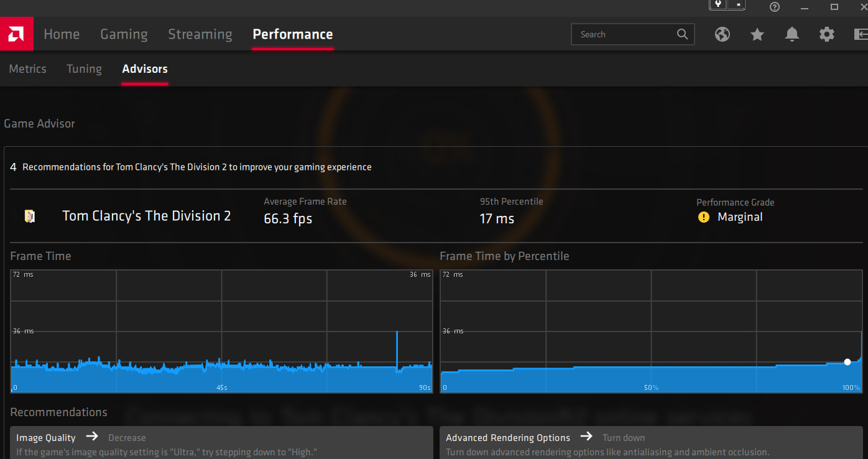Viewport: 868px width, 459px height.
Task: Click the "Average Frame Rate" label
Action: [x=305, y=202]
